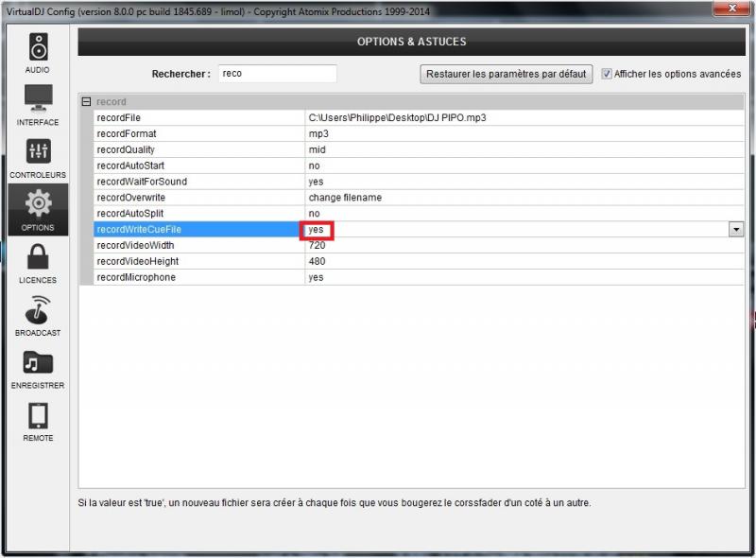Viewport: 756px width, 558px height.
Task: Select the highlighted recordWriteCueFile row
Action: (x=419, y=229)
